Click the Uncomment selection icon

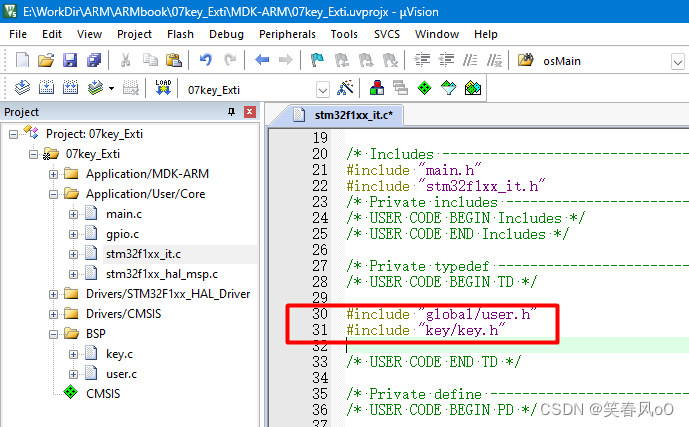tap(494, 60)
